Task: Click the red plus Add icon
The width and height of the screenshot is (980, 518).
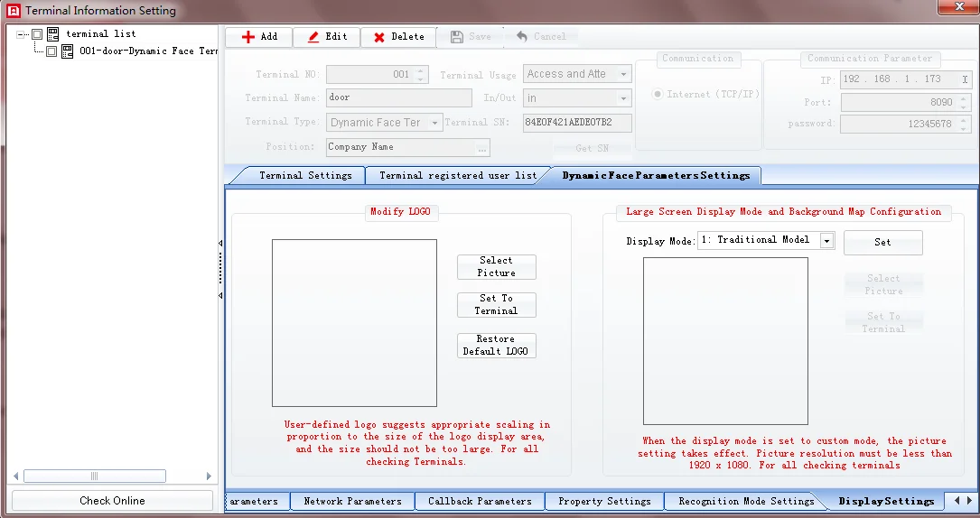Action: pyautogui.click(x=248, y=37)
